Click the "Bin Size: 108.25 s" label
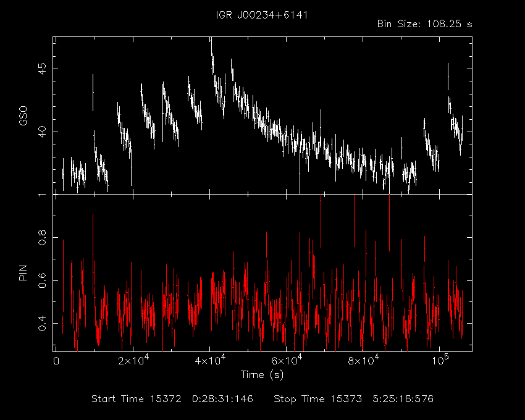Screen dimensions: 525x420 pos(424,24)
